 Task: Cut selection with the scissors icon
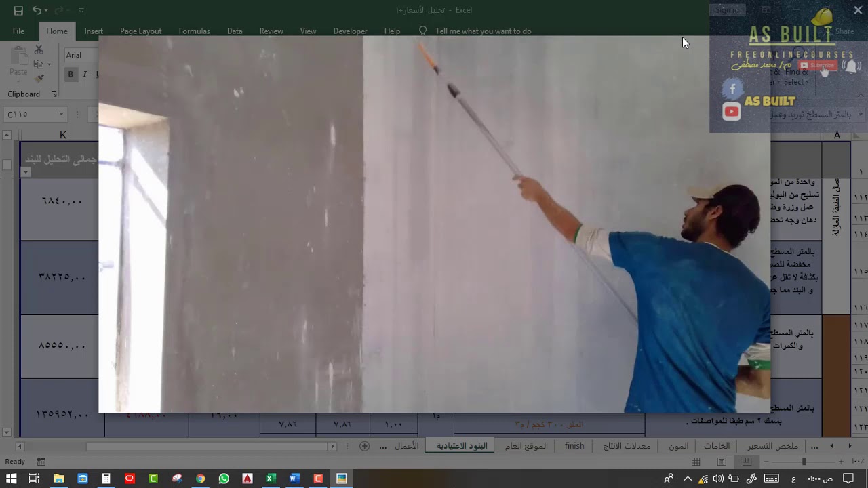[39, 50]
